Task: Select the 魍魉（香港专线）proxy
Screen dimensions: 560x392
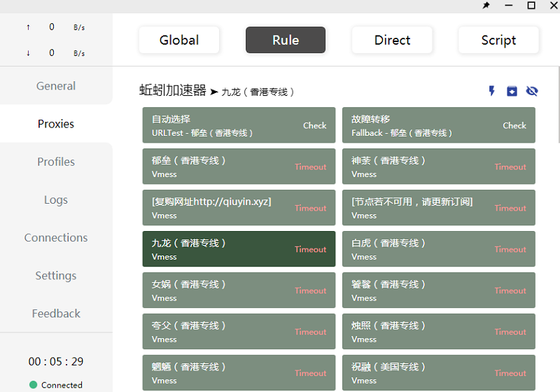Action: click(x=239, y=372)
